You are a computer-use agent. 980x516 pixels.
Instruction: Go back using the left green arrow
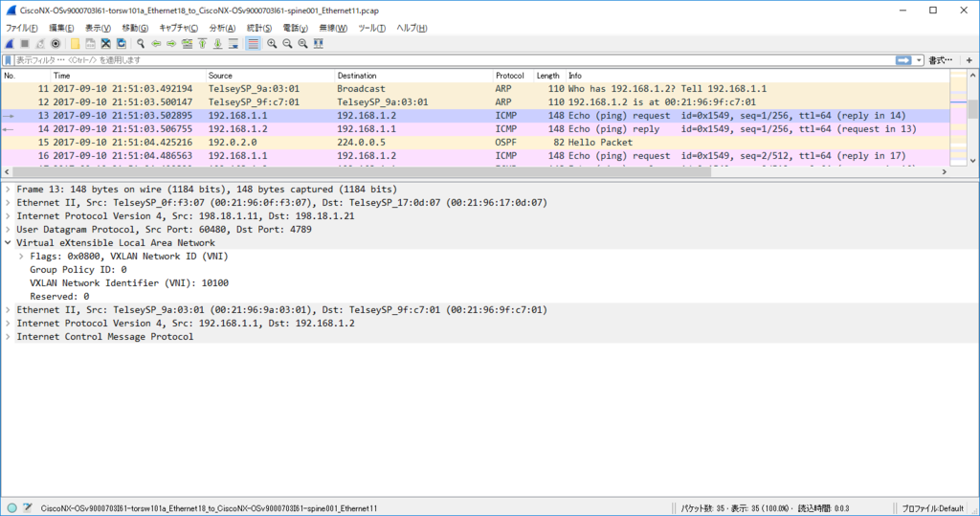coord(156,44)
